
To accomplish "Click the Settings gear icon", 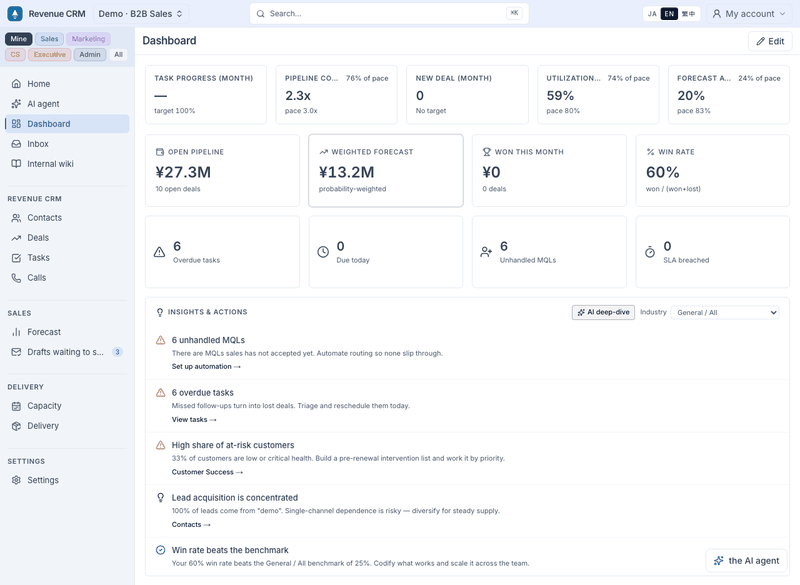I will pyautogui.click(x=16, y=480).
